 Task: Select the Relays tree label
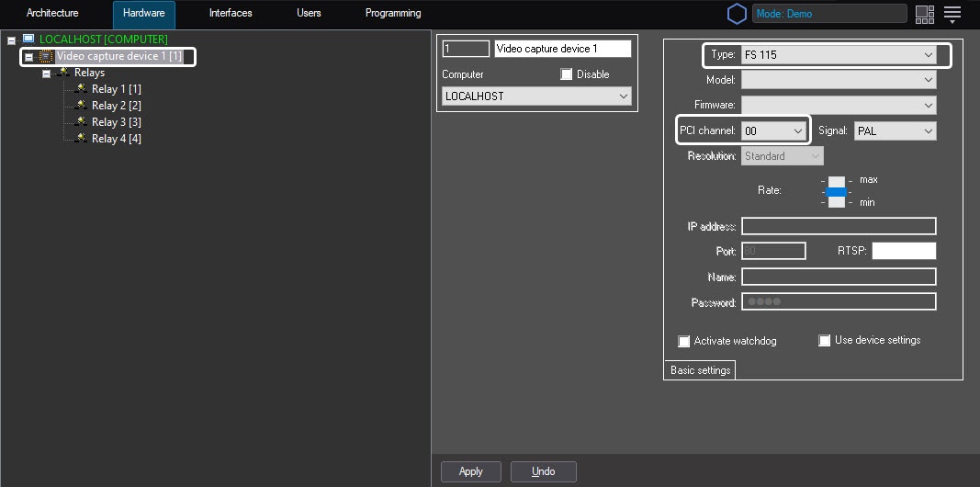(89, 73)
